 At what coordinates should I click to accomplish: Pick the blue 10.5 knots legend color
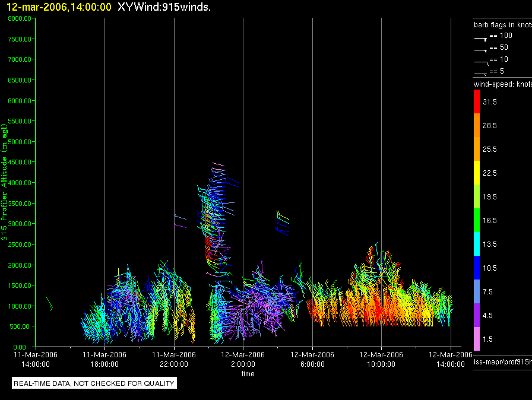[477, 268]
